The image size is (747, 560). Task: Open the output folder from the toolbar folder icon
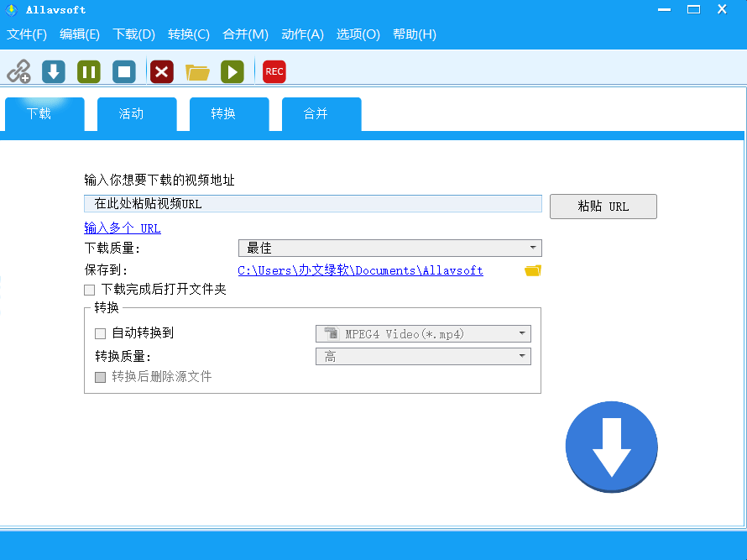click(x=197, y=72)
